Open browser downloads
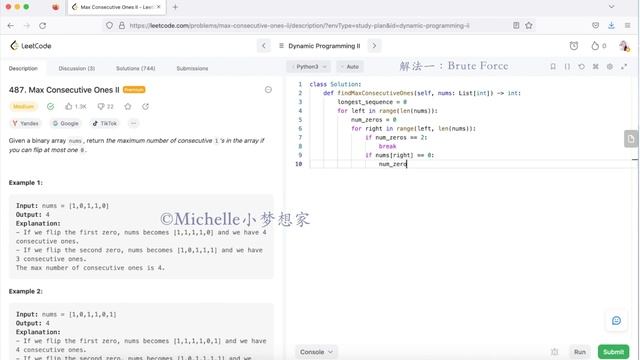640x360 pixels. (x=611, y=25)
